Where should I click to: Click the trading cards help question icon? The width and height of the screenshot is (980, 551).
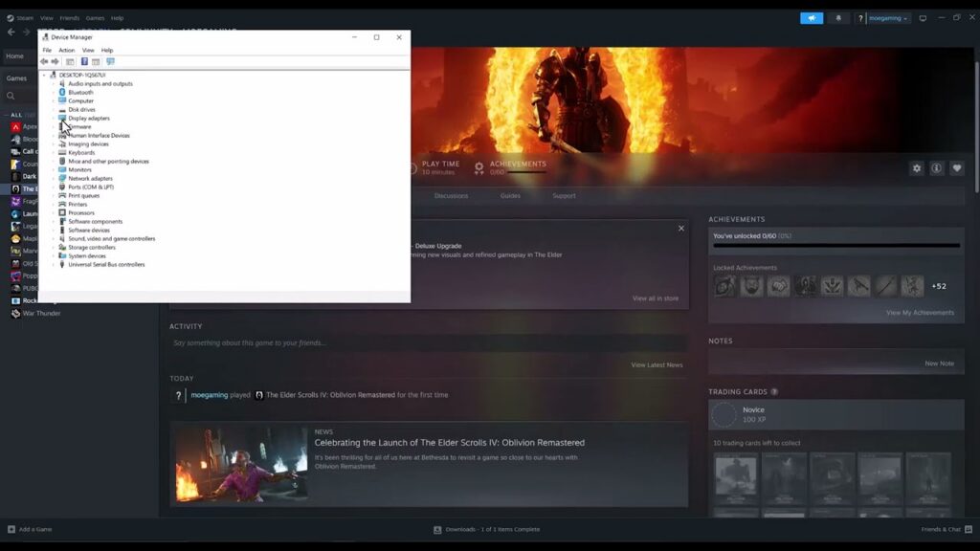[x=774, y=392]
